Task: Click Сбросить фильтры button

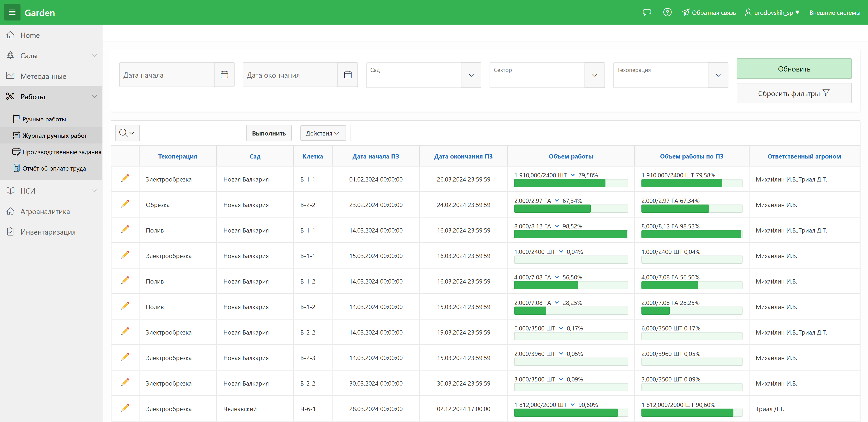Action: (794, 93)
